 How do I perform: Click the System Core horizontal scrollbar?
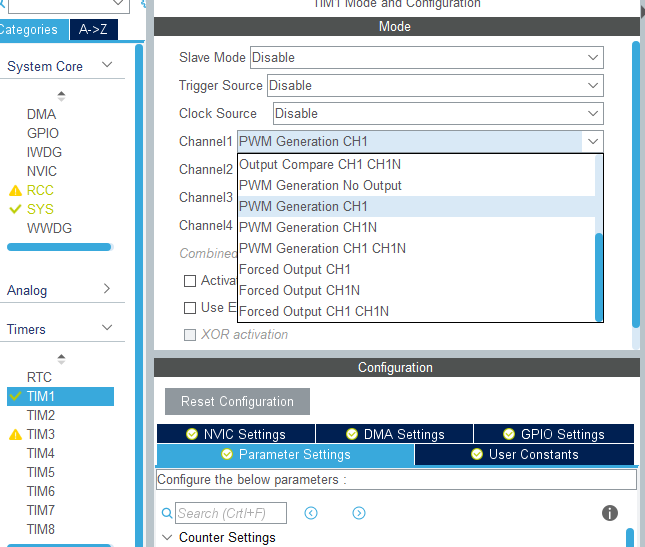click(x=60, y=247)
